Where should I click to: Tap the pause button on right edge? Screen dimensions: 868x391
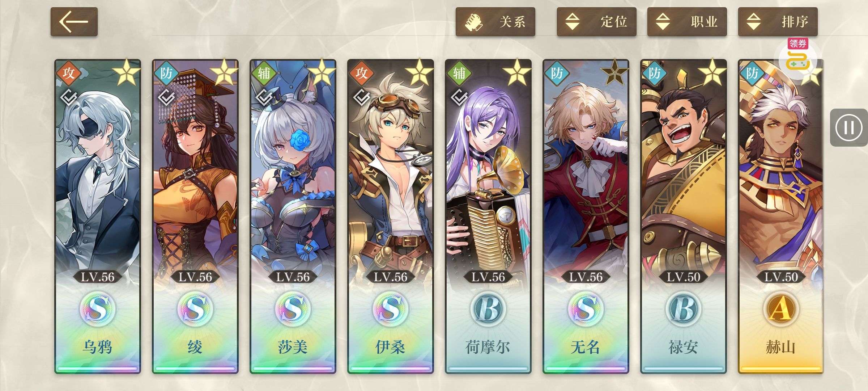pos(848,127)
